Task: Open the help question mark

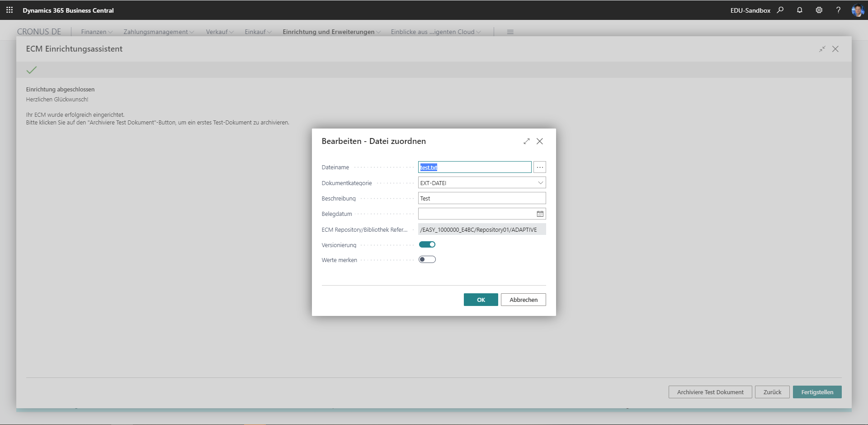Action: pos(838,10)
